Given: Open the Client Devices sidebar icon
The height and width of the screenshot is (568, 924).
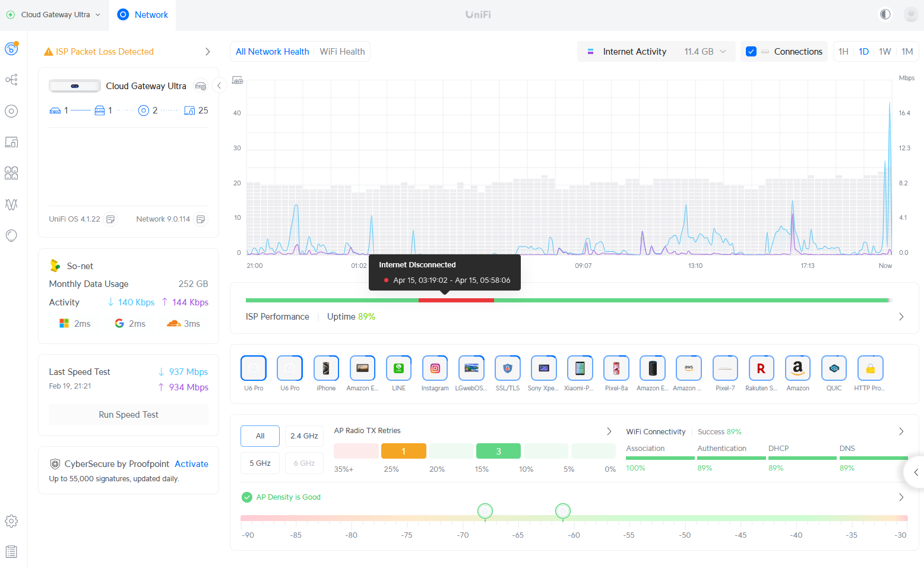Looking at the screenshot, I should click(x=11, y=142).
